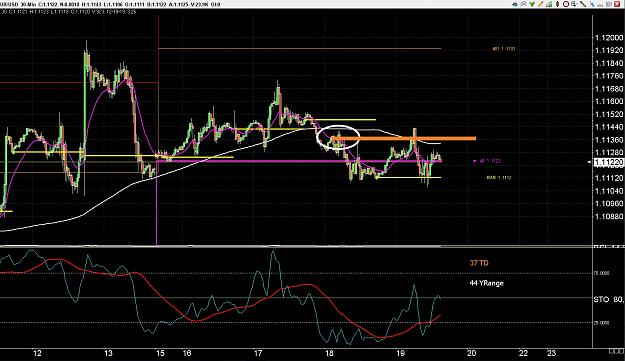This screenshot has height=361, width=625.
Task: Click the gray window layout icon
Action: click(x=609, y=4)
